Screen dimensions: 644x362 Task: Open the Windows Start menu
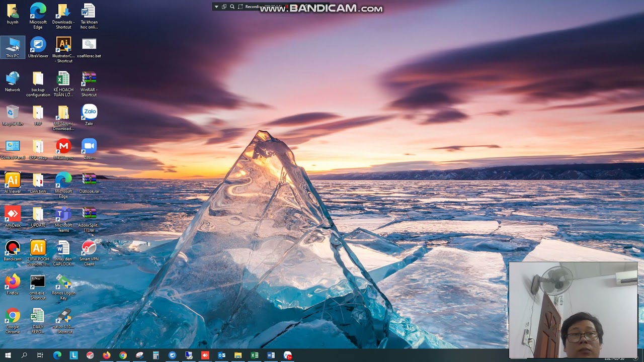coord(8,355)
